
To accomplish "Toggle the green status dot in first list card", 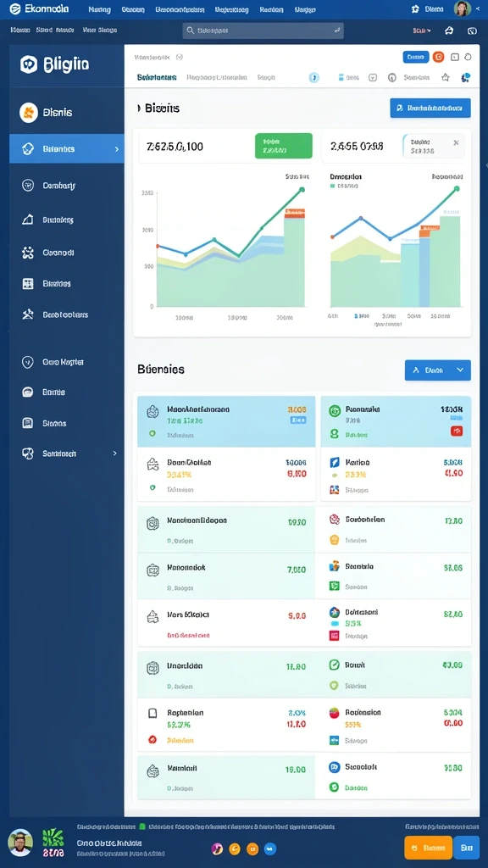I will pos(152,434).
